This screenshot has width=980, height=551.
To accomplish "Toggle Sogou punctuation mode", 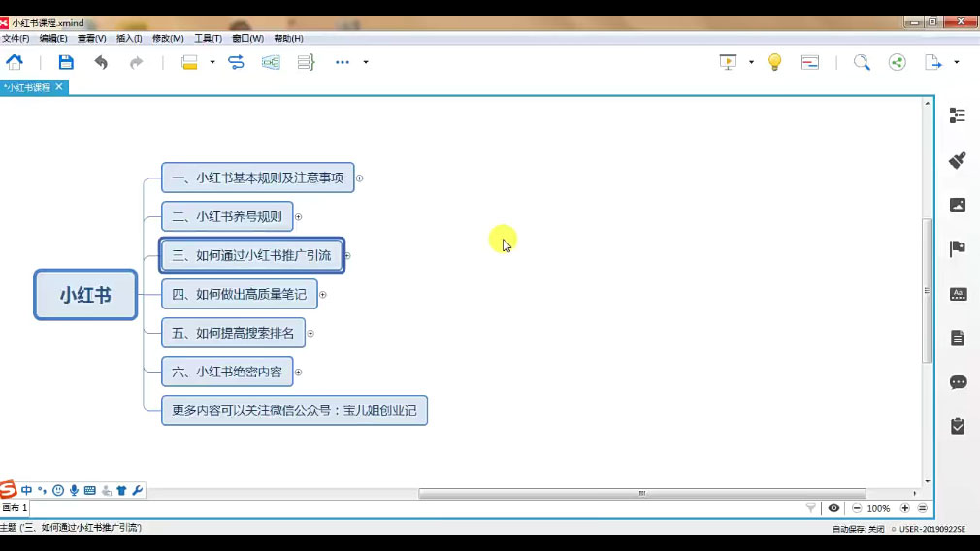I will (42, 491).
